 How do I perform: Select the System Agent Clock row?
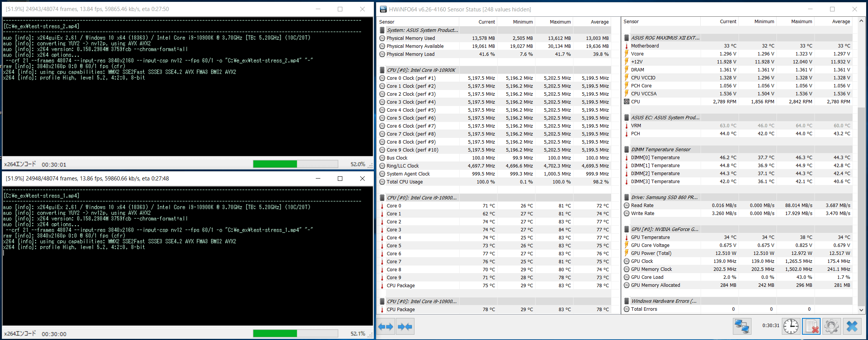[495, 174]
